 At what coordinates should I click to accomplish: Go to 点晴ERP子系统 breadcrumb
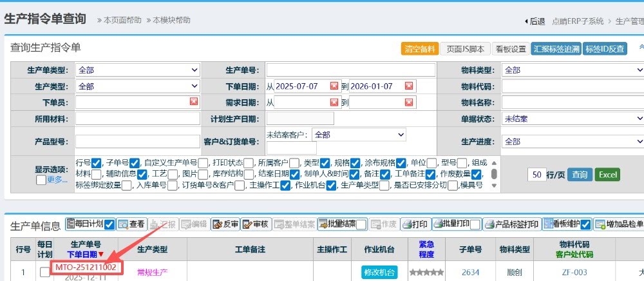pos(577,21)
